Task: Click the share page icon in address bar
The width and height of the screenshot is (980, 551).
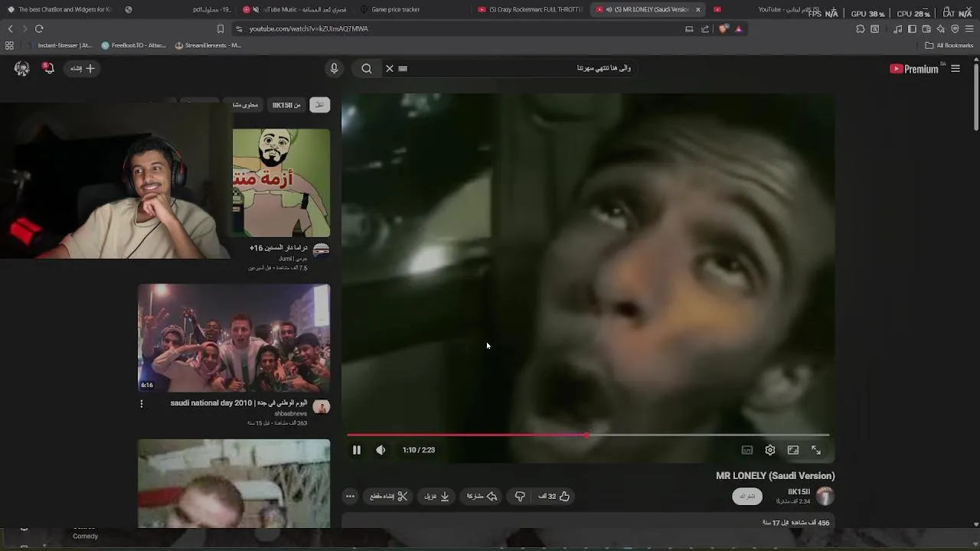Action: (705, 28)
